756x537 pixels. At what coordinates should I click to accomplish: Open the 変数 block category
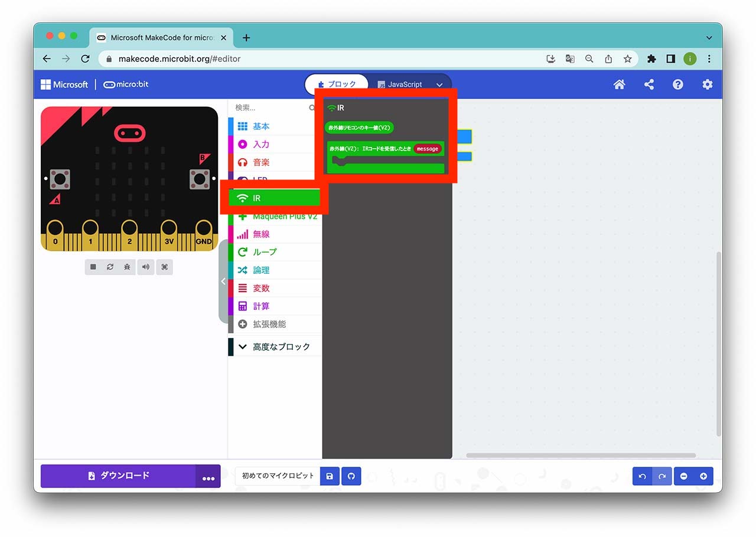click(x=275, y=288)
